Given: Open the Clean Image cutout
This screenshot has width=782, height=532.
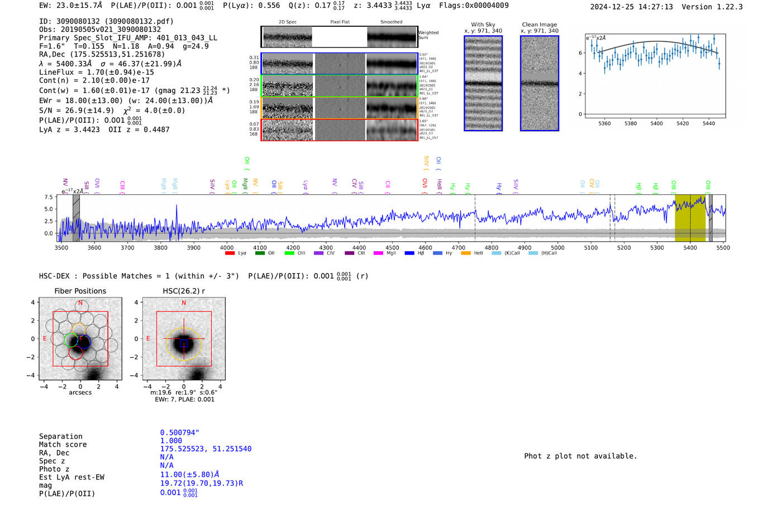Looking at the screenshot, I should click(540, 83).
